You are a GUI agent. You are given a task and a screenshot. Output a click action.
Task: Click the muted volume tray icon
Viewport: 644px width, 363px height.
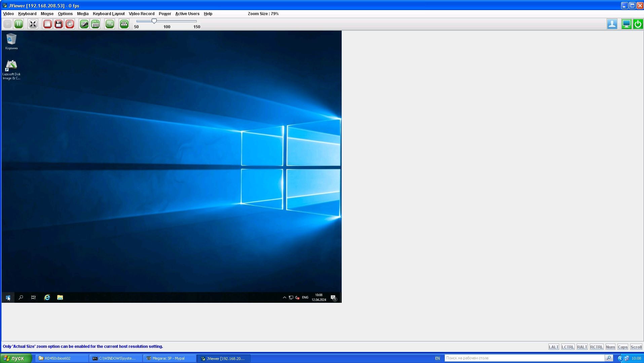click(x=297, y=297)
